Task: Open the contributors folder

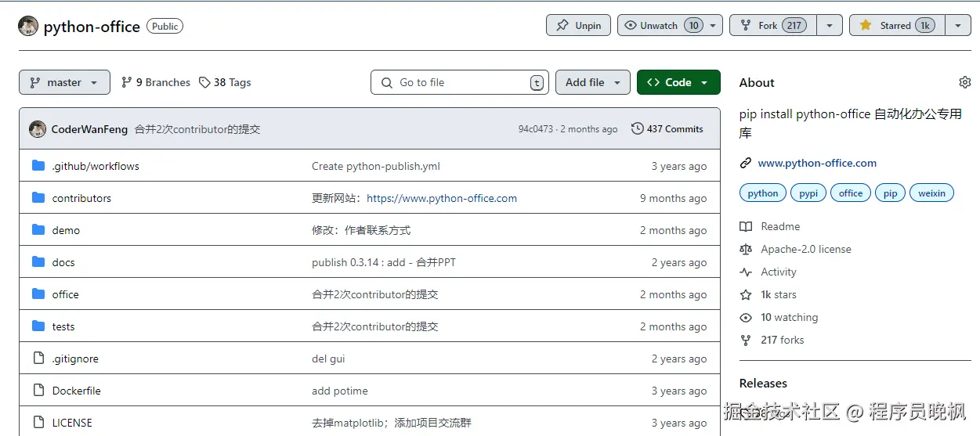Action: click(81, 198)
